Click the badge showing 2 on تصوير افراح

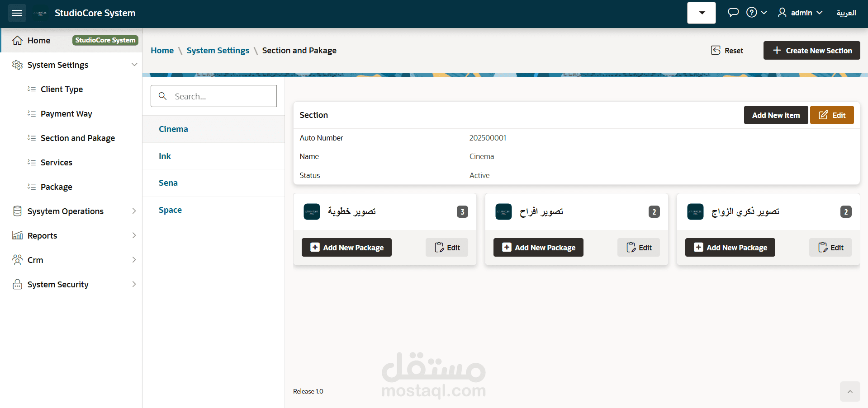click(654, 211)
